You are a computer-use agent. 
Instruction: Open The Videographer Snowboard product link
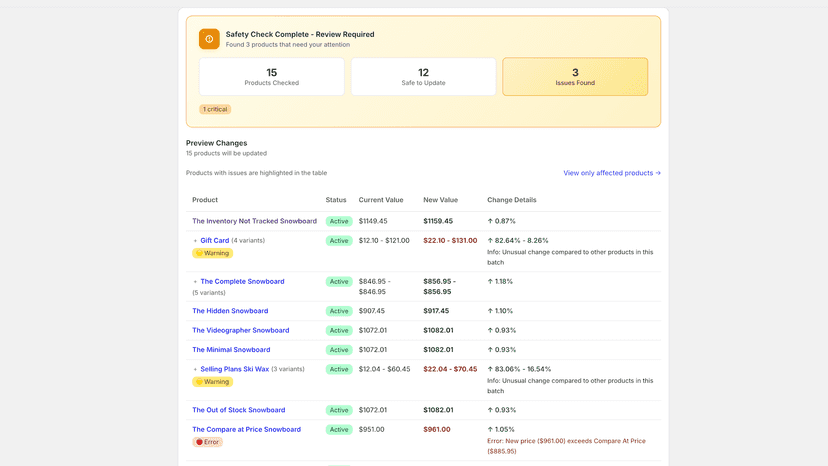point(241,331)
